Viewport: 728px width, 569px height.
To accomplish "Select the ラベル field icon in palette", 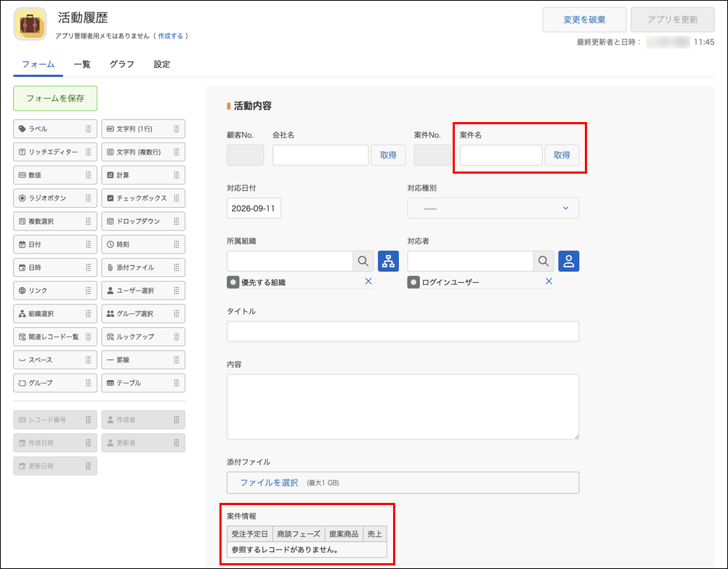I will 22,129.
